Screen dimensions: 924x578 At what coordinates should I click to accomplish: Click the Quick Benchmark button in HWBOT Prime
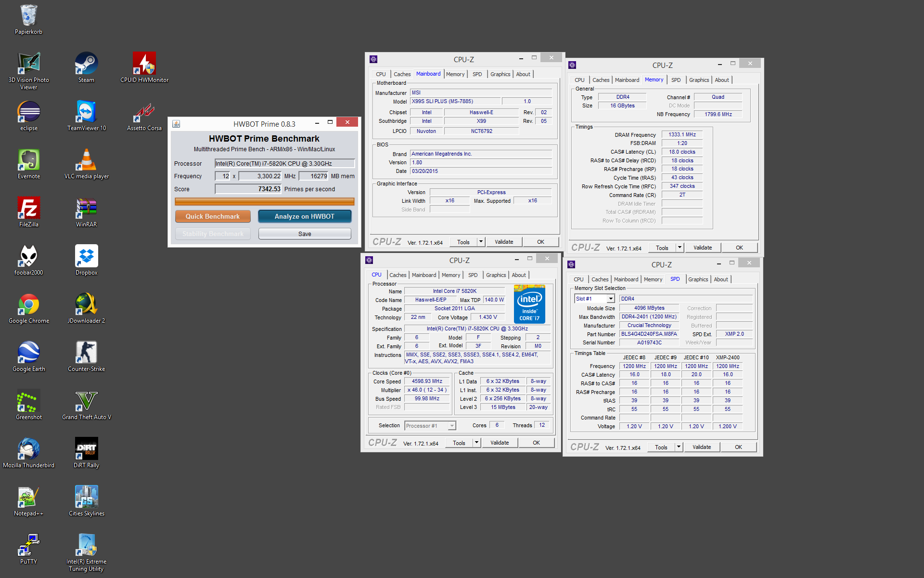click(x=213, y=216)
